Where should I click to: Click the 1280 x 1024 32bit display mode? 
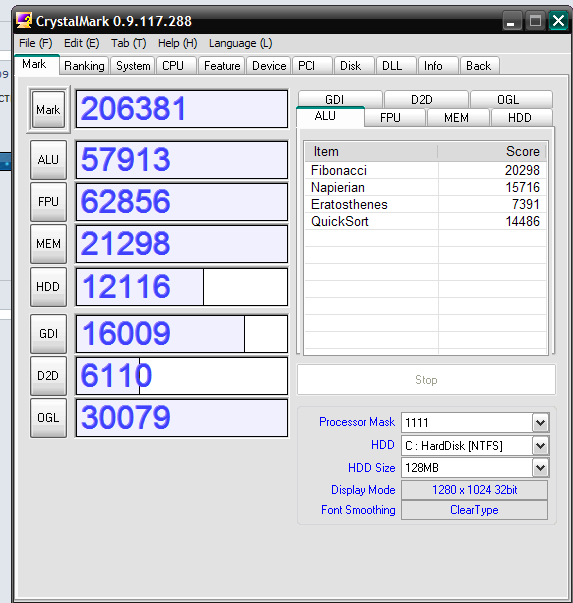point(474,490)
